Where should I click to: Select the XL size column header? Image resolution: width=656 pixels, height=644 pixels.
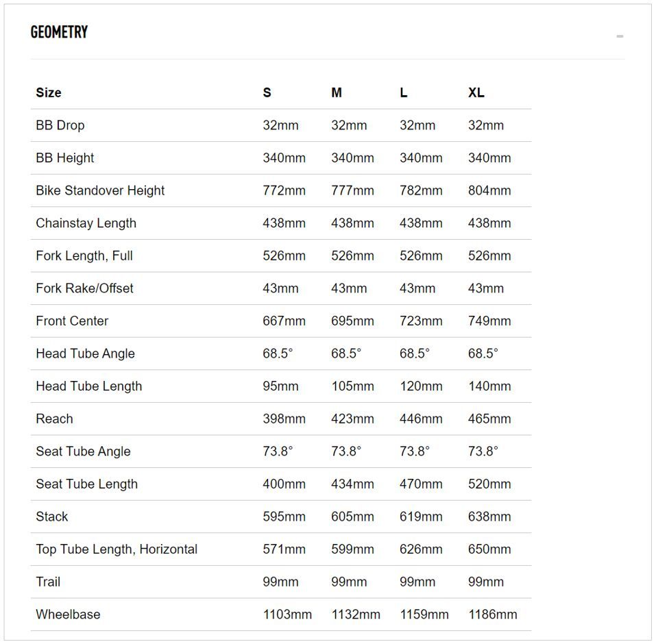476,92
